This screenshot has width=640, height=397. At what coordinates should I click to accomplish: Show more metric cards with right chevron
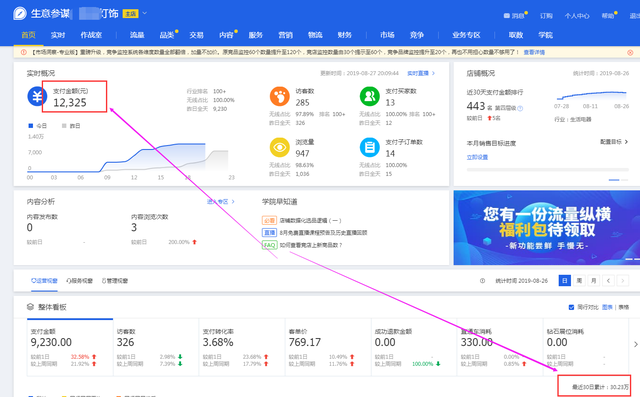(636, 344)
